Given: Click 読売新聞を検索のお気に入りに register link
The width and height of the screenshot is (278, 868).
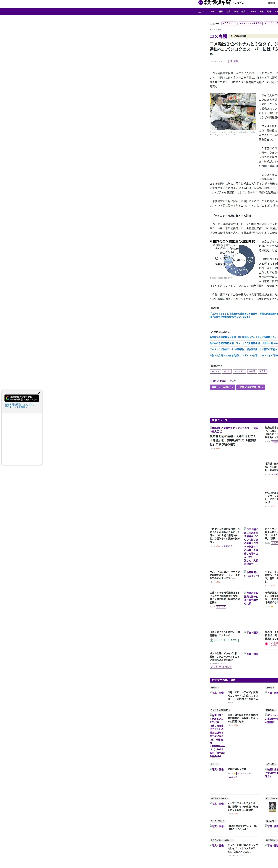Looking at the screenshot, I should 21,406.
